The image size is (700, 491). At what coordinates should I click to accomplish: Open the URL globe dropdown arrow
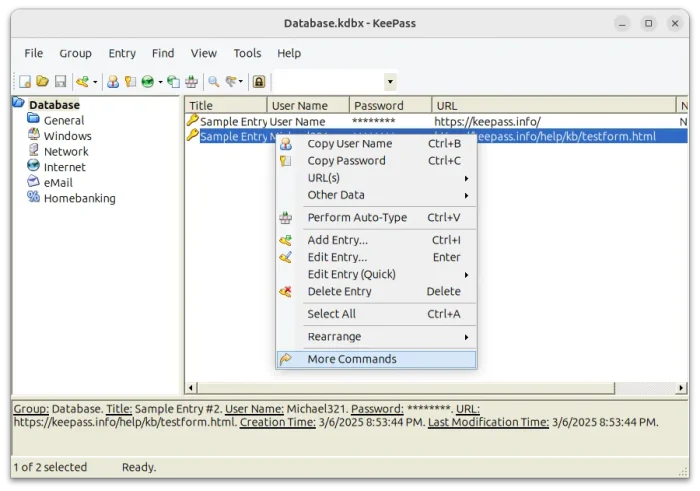(160, 82)
